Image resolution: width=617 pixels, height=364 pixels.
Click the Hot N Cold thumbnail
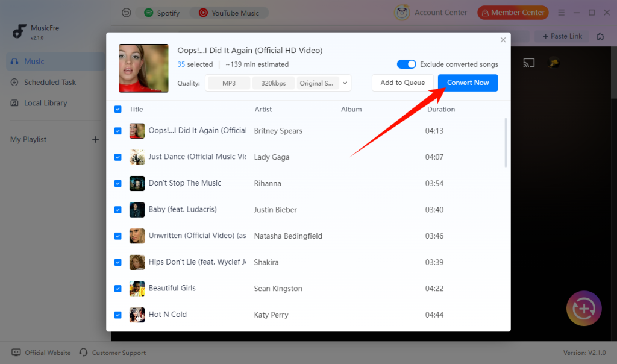click(137, 315)
